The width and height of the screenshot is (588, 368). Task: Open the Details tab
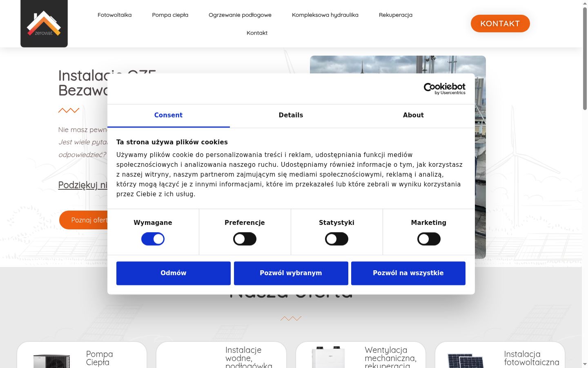tap(291, 115)
